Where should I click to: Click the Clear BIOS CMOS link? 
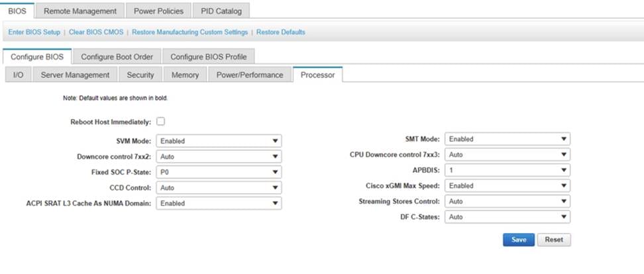[x=96, y=32]
